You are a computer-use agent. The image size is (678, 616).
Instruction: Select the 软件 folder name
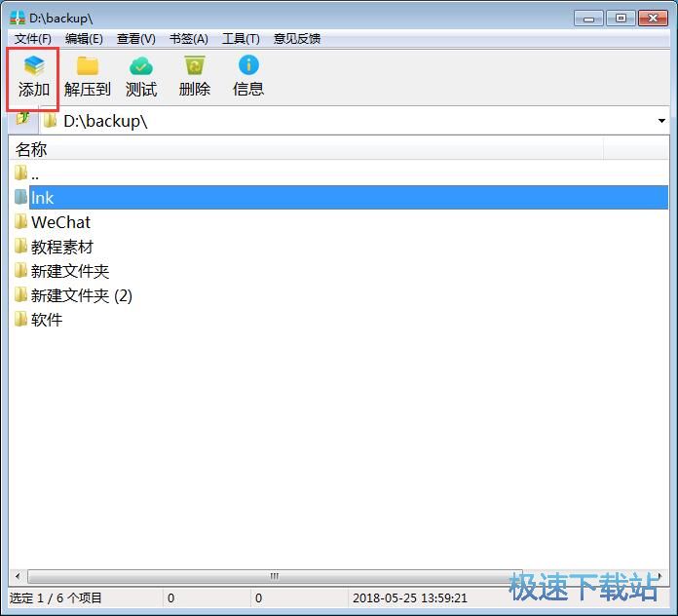pos(47,320)
